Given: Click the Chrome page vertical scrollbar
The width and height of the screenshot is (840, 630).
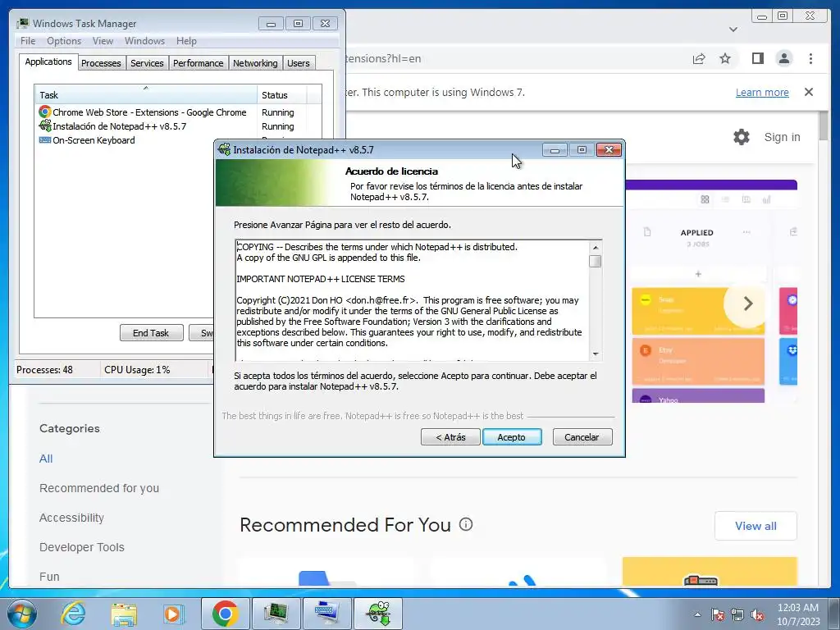Looking at the screenshot, I should click(824, 348).
